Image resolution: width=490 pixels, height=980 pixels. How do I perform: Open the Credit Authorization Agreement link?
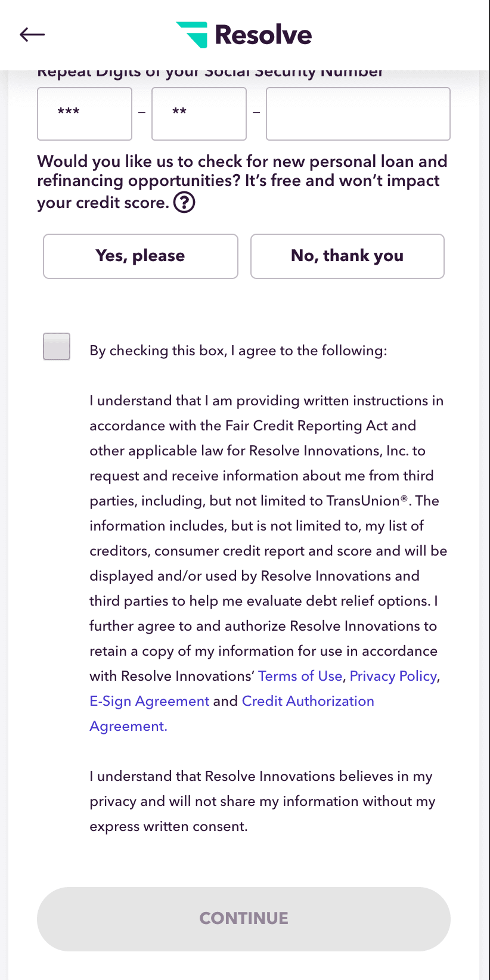click(x=232, y=714)
